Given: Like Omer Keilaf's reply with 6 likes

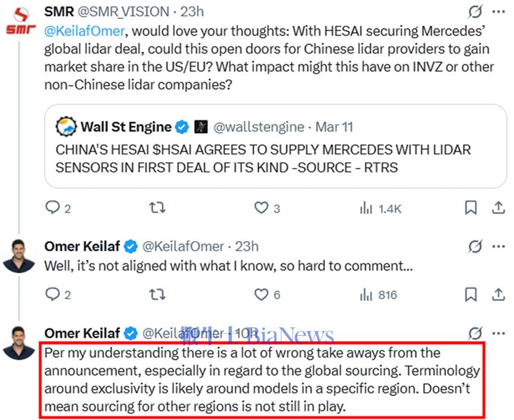Looking at the screenshot, I should tap(261, 295).
